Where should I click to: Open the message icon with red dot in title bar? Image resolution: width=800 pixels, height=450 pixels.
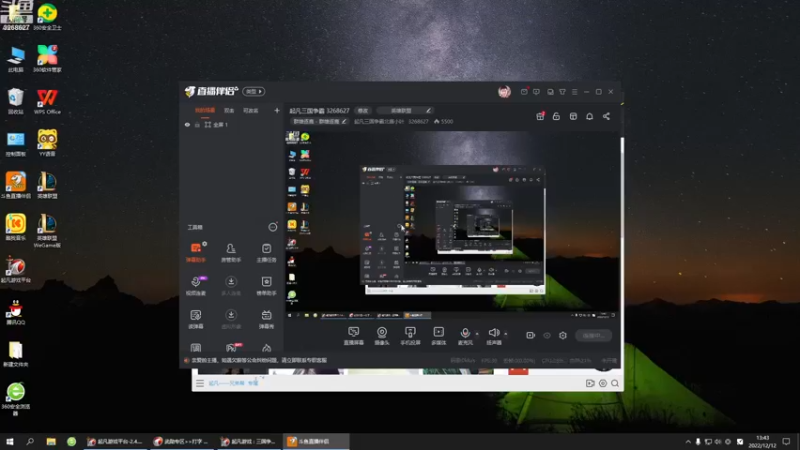tap(524, 92)
